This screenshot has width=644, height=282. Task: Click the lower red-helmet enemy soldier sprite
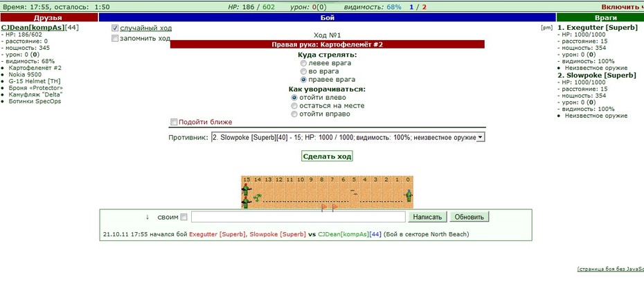click(246, 202)
